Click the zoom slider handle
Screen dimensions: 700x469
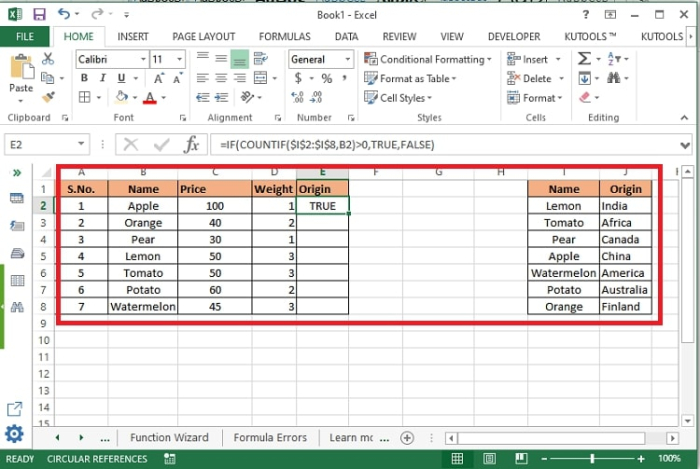592,458
